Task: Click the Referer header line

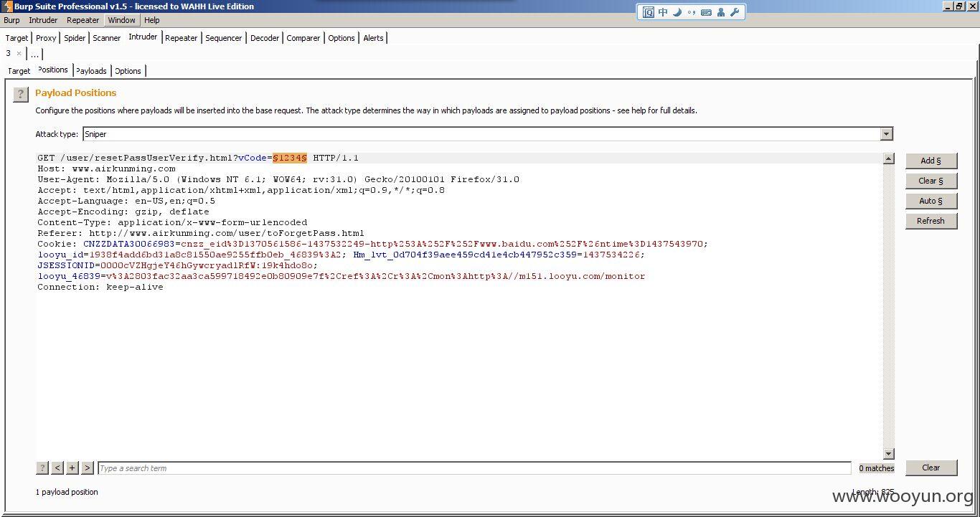Action: [201, 233]
